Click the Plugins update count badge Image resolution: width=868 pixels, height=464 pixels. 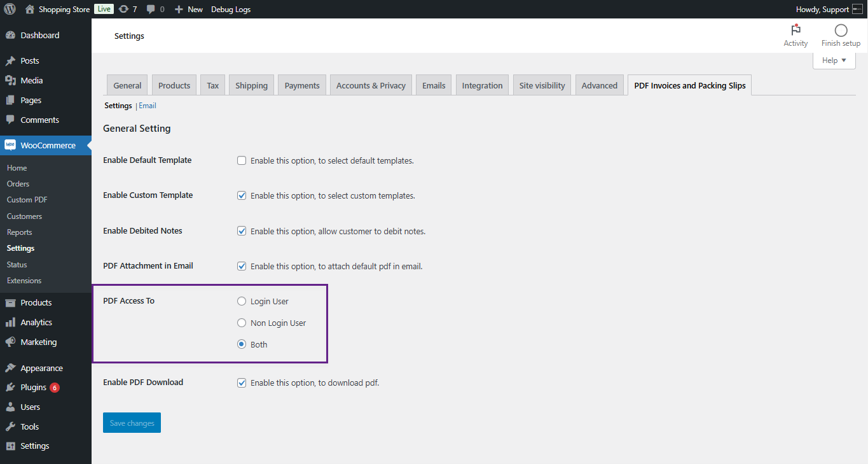coord(55,388)
